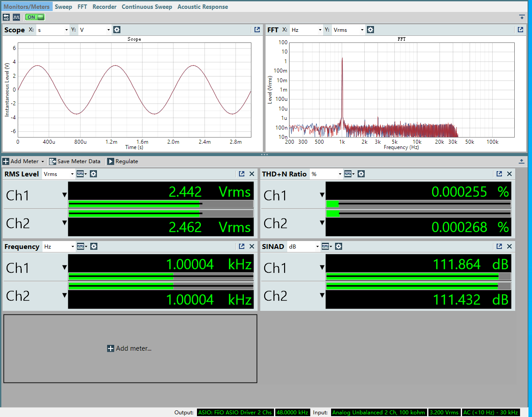The height and width of the screenshot is (417, 532).
Task: Start Regulate from the meter toolbar
Action: pos(123,161)
